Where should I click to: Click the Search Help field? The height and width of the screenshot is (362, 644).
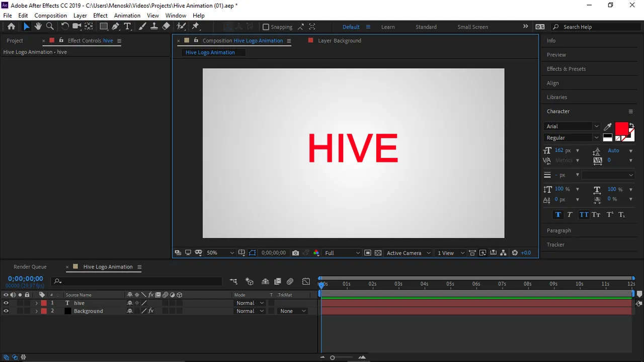595,27
